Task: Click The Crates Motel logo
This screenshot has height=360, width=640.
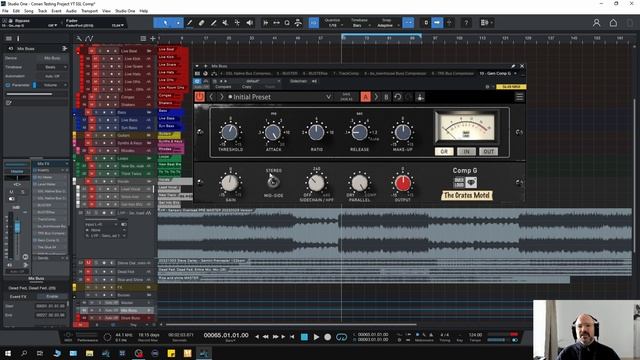Action: pos(467,196)
